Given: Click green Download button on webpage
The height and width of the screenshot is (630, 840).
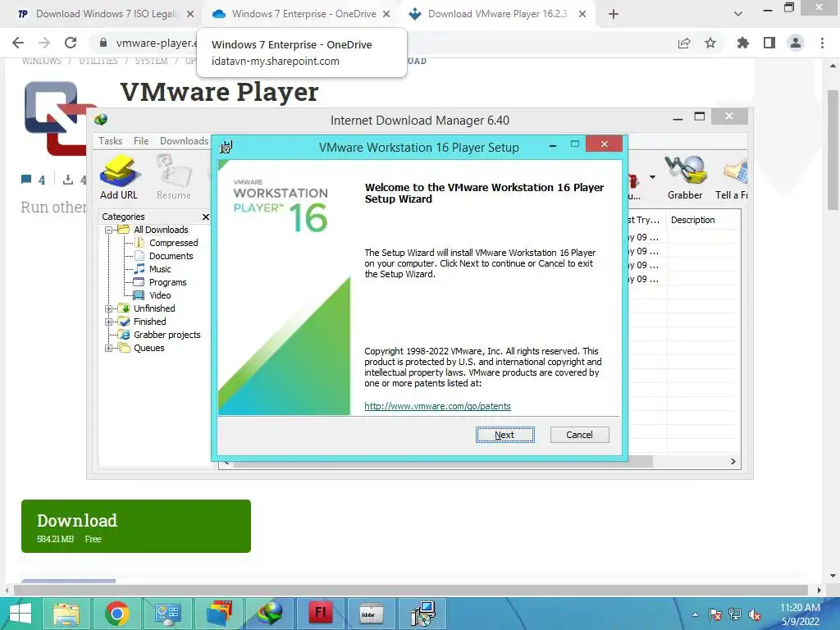Looking at the screenshot, I should point(136,526).
